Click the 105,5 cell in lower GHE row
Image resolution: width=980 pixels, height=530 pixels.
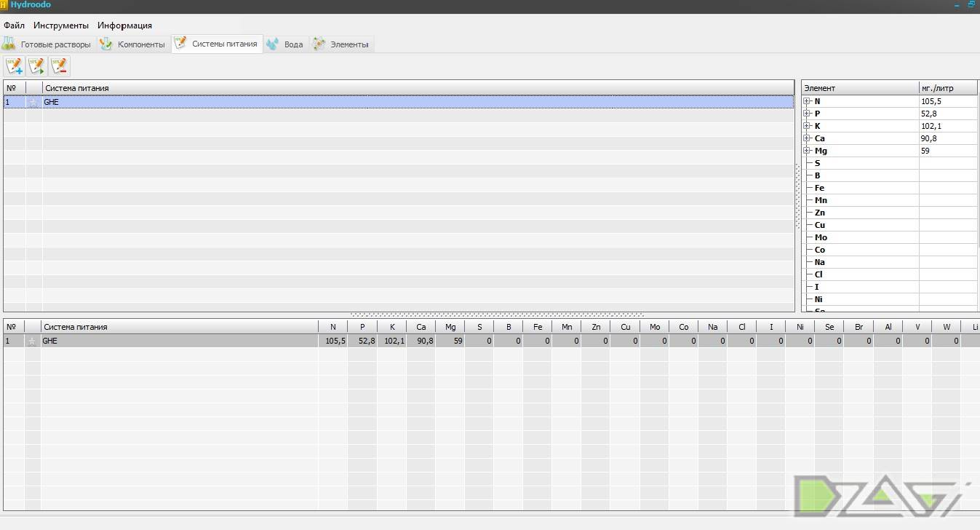(333, 341)
